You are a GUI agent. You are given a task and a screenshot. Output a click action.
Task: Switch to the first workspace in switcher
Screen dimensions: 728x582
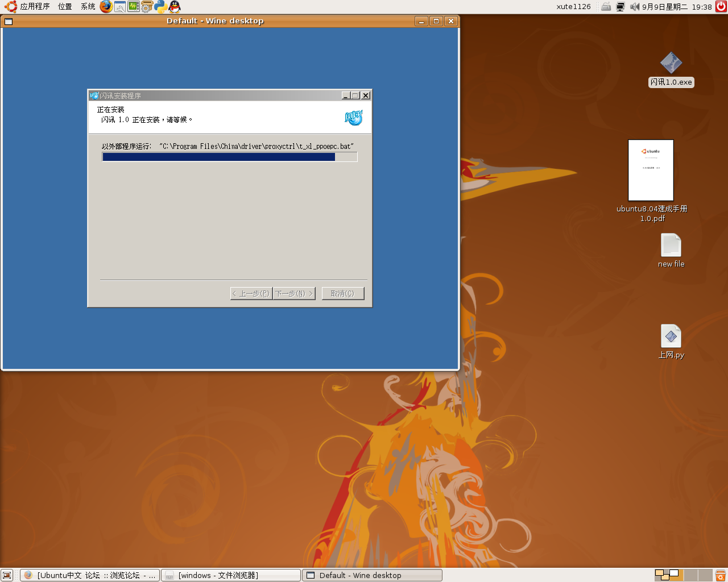[x=662, y=575]
